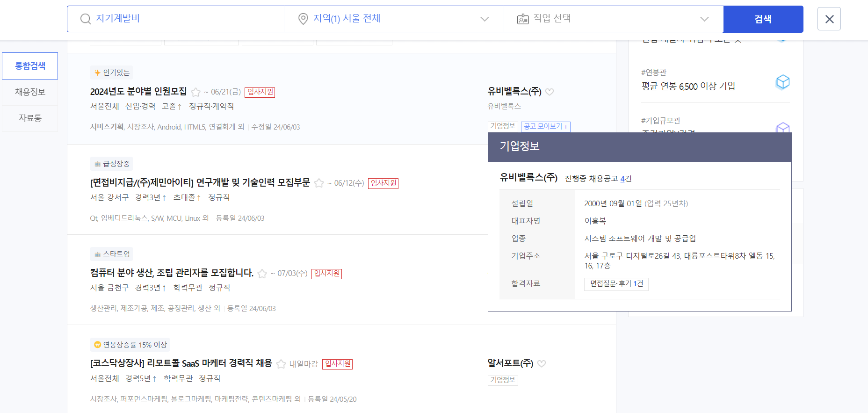Image resolution: width=868 pixels, height=413 pixels.
Task: Select the 통합검색 tab
Action: [30, 66]
